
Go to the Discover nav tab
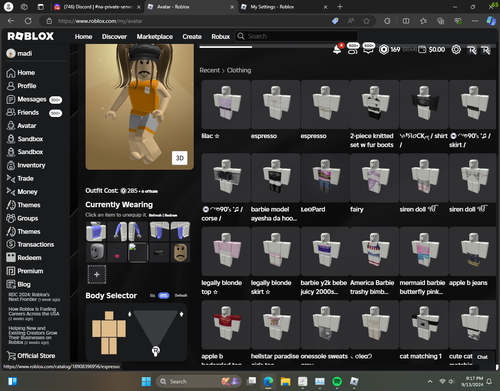coord(114,37)
